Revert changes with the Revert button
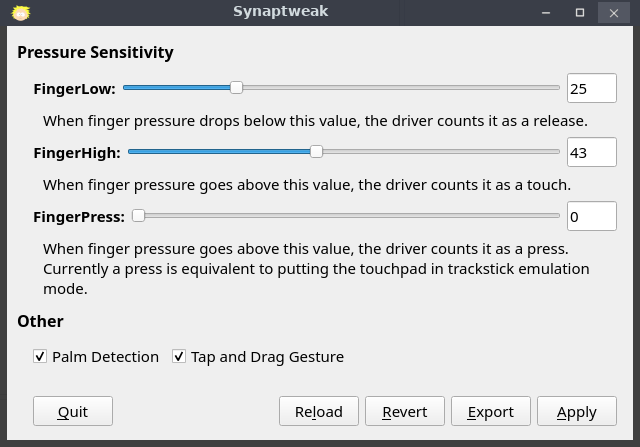 click(404, 411)
